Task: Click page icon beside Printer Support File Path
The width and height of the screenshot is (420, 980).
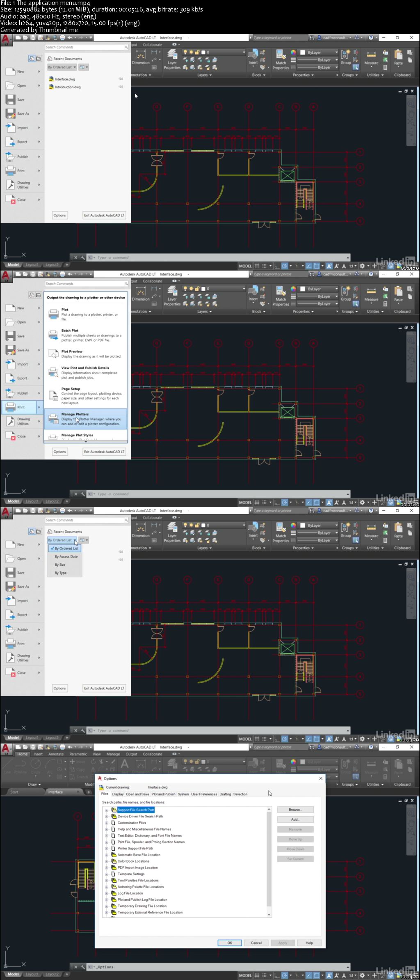Action: click(114, 848)
